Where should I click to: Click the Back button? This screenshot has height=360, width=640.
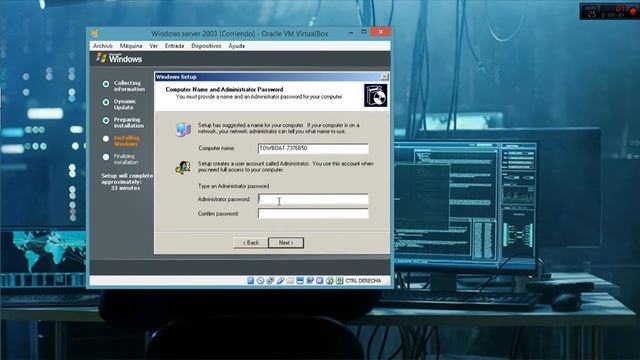point(251,242)
